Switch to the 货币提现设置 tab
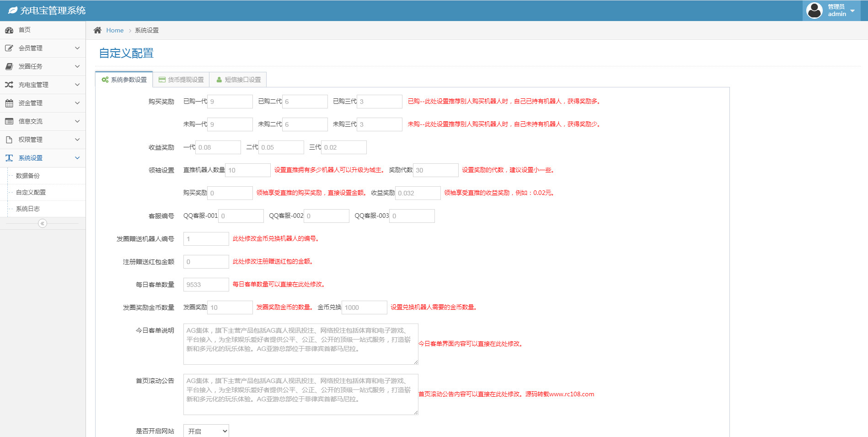Viewport: 868px width, 437px height. [181, 80]
